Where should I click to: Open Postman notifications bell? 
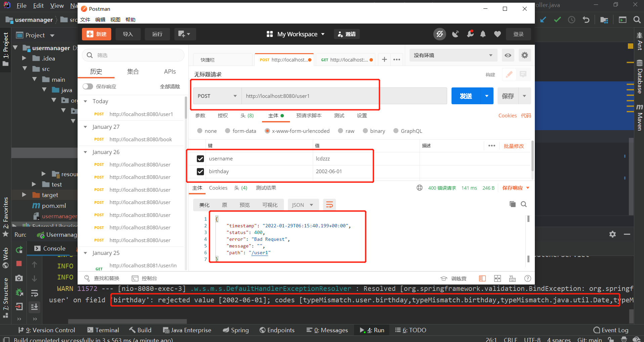[483, 34]
